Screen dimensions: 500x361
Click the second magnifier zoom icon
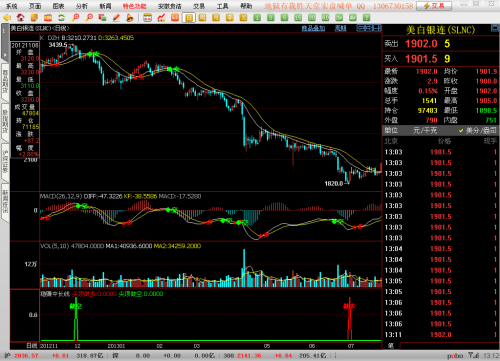[89, 18]
